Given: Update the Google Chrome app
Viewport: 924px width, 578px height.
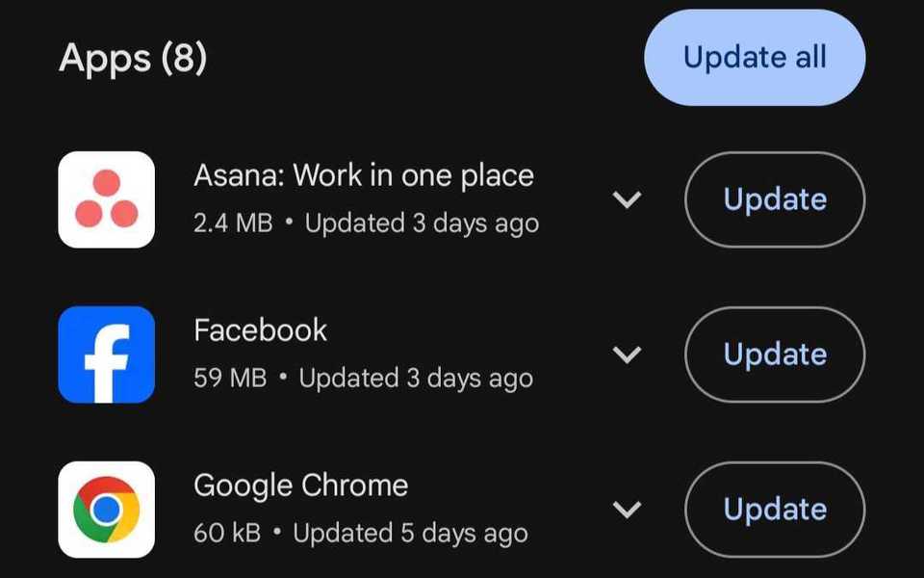Looking at the screenshot, I should (775, 510).
